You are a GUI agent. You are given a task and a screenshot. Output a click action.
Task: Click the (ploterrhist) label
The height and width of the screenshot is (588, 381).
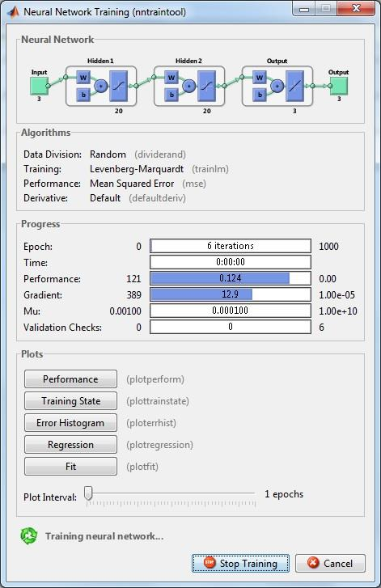[x=151, y=423]
